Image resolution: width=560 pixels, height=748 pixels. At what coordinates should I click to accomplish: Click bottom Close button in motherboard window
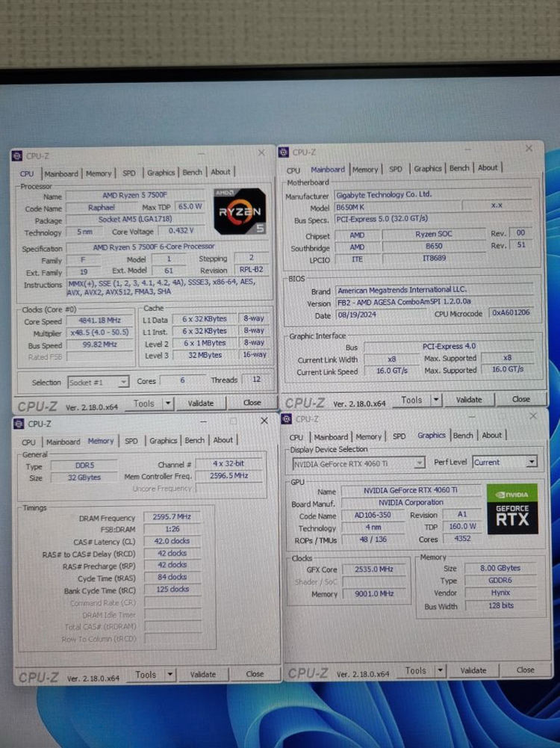click(x=520, y=400)
